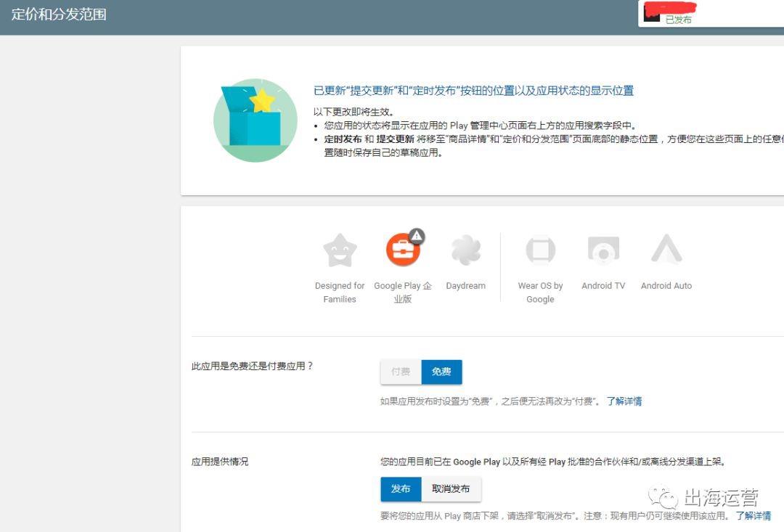
Task: Click the Designed for Families star icon
Action: pyautogui.click(x=340, y=251)
